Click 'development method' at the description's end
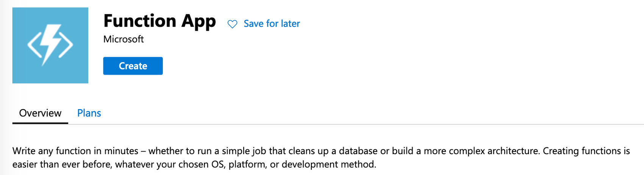 pos(328,165)
